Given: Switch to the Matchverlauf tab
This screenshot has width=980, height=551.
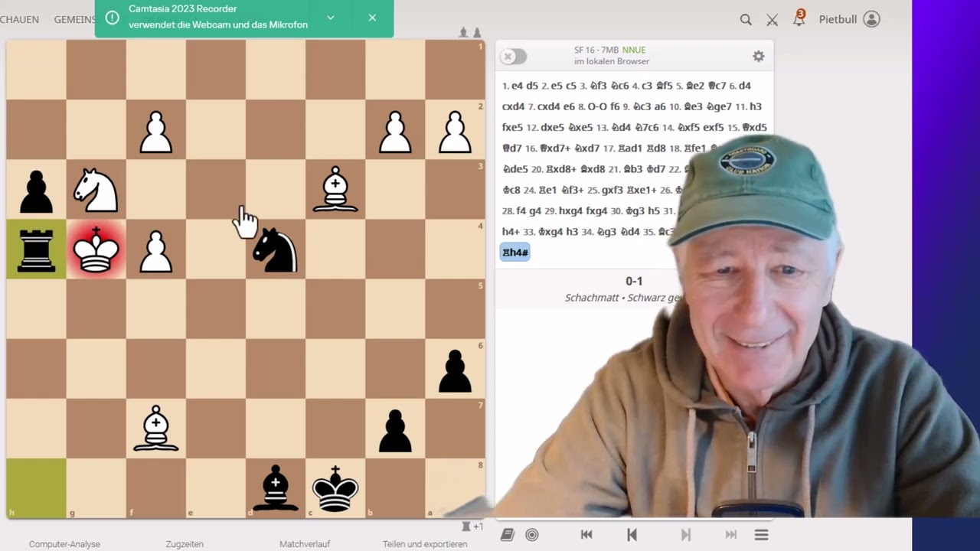Looking at the screenshot, I should pos(305,544).
